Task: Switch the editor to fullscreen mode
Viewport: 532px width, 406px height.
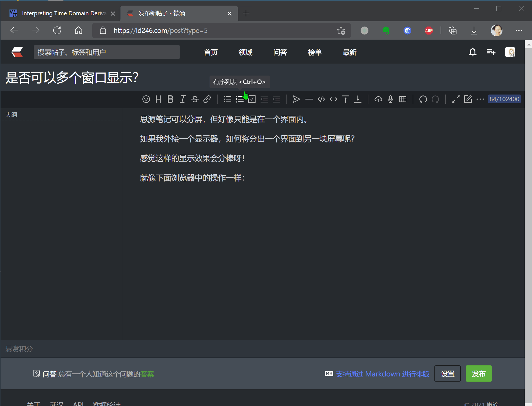Action: [456, 99]
